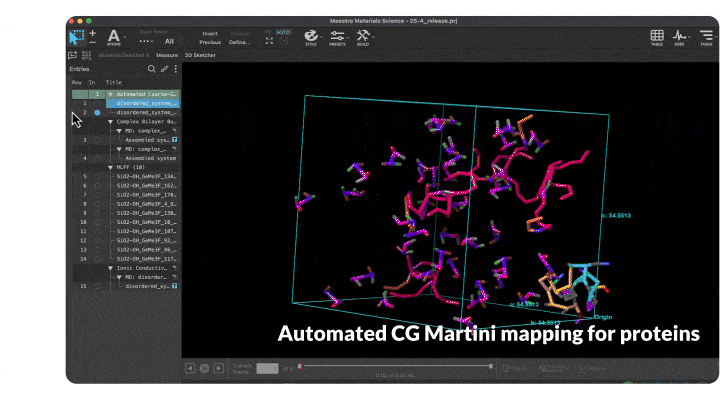Click the entries edit pencil icon
This screenshot has height=405, width=720.
[164, 69]
